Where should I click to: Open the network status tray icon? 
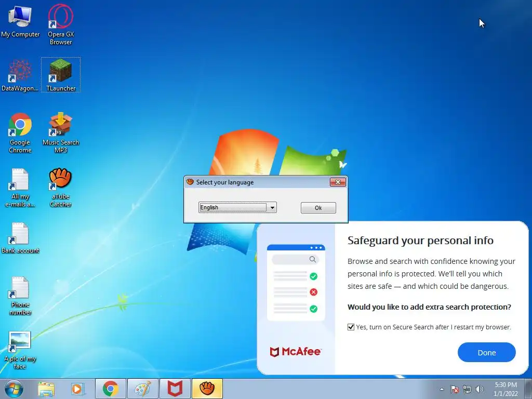(467, 389)
